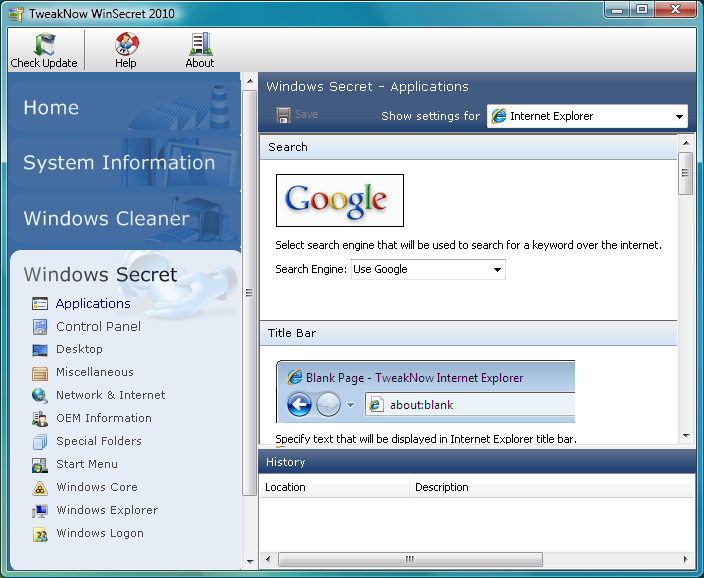Open the Windows Cleaner section
This screenshot has width=704, height=578.
pyautogui.click(x=125, y=218)
